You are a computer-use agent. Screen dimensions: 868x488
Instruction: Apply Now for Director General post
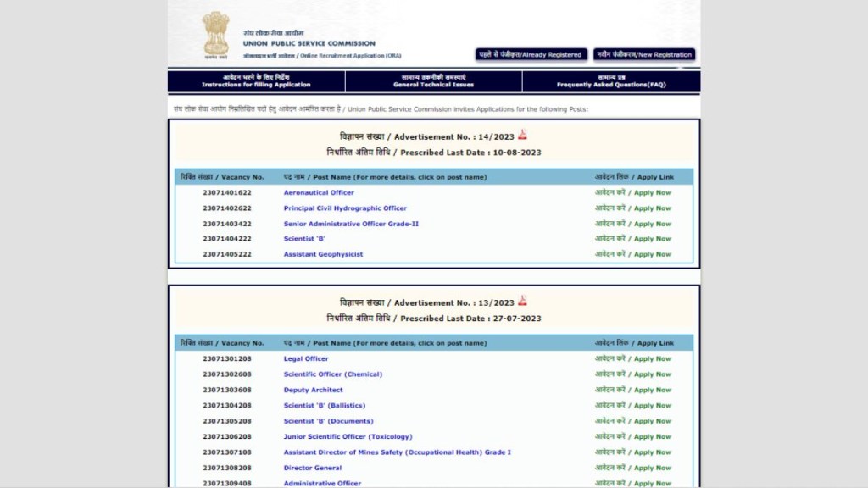(633, 468)
